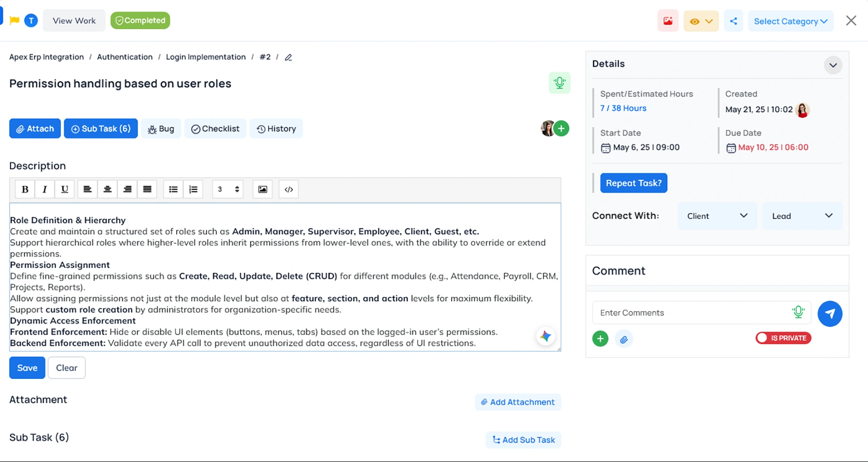Save the description
868x462 pixels.
tap(27, 368)
